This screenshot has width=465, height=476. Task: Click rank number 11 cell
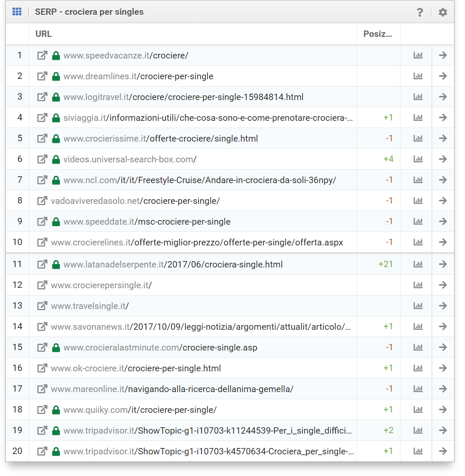(x=17, y=264)
